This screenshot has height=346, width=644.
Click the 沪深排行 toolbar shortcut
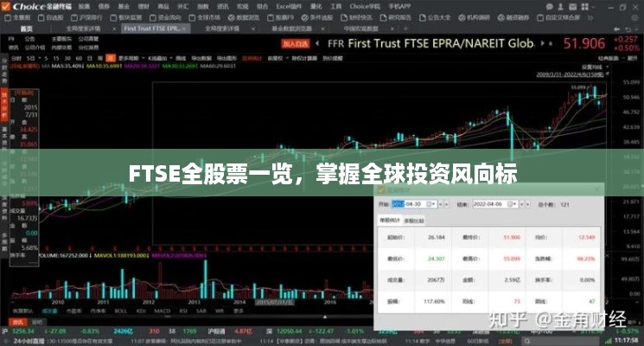86,17
